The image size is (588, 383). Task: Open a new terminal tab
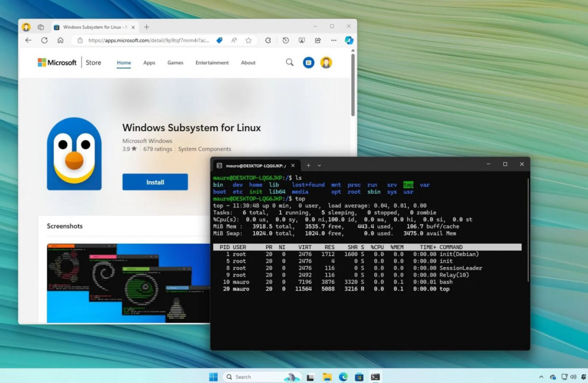point(308,165)
